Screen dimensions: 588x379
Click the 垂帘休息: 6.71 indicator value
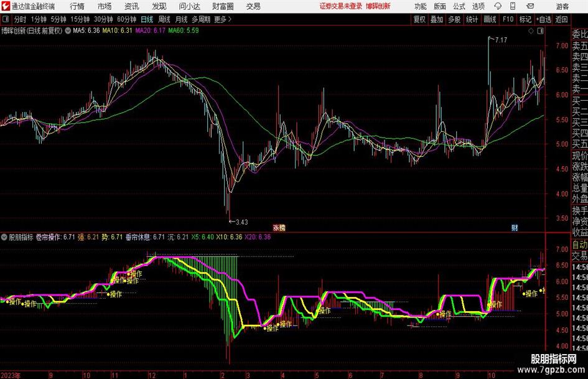point(145,237)
